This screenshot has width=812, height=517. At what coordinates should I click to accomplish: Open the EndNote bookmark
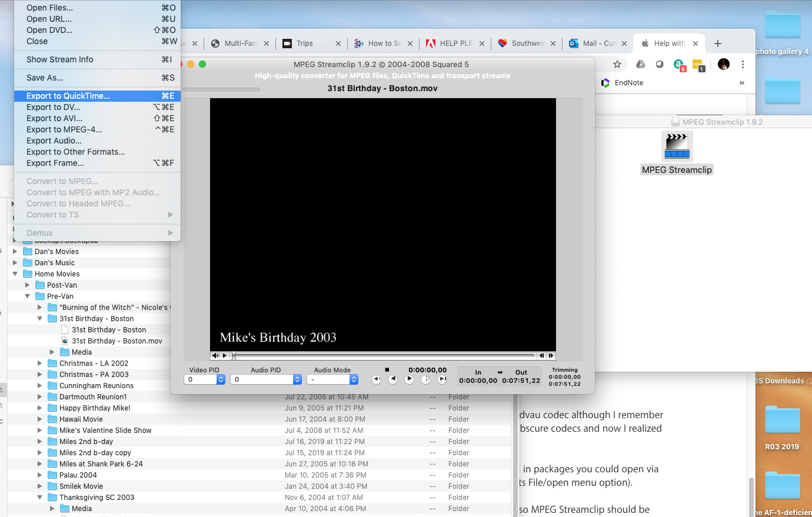point(622,83)
